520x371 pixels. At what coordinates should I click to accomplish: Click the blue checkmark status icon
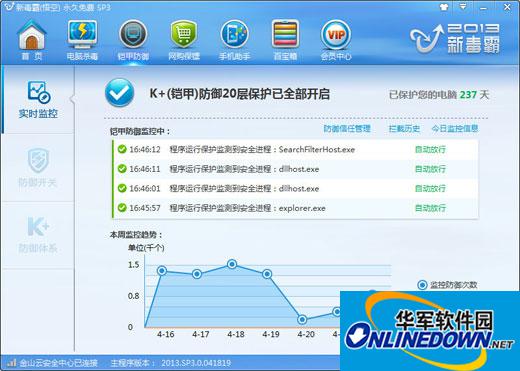pyautogui.click(x=119, y=93)
